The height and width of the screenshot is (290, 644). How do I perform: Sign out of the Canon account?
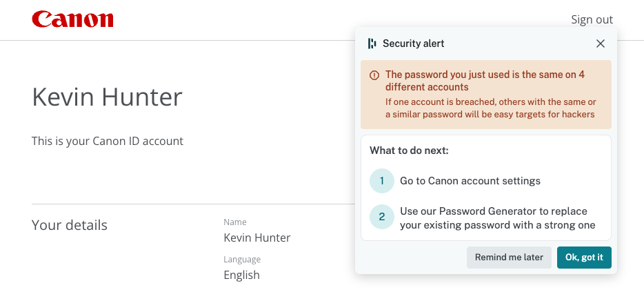(x=592, y=19)
